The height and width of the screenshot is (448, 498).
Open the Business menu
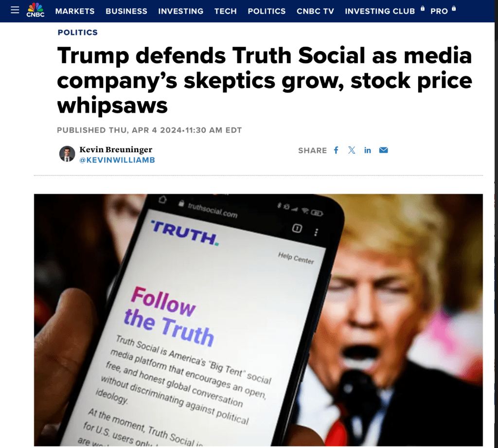126,11
